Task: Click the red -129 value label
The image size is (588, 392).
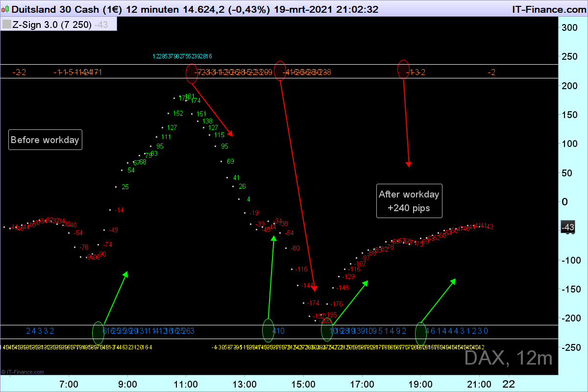Action: click(x=348, y=276)
